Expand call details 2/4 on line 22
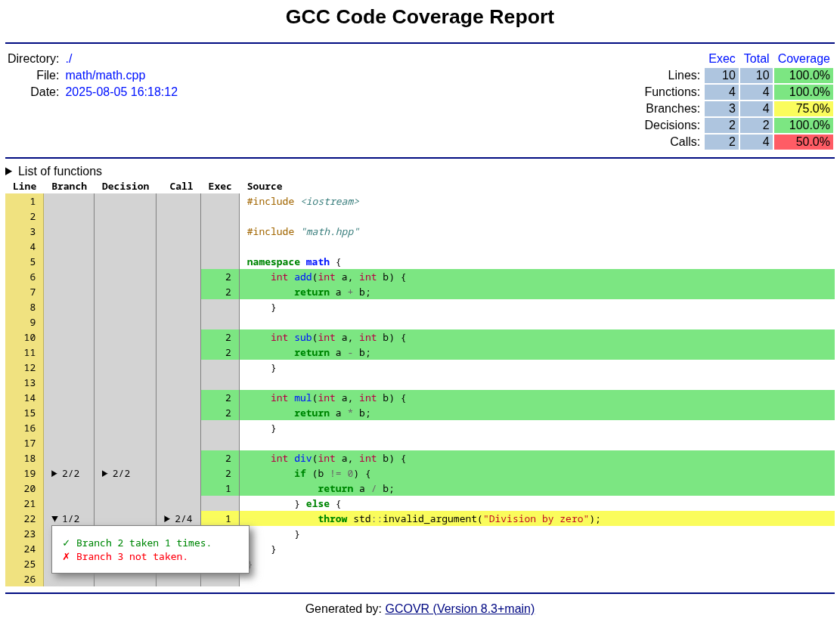 tap(178, 519)
